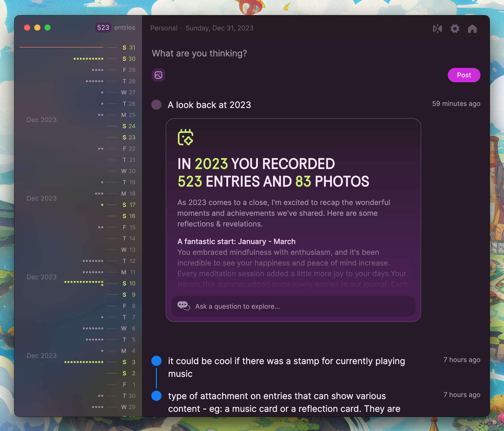The image size is (504, 431).
Task: Click blue dot next to 'currently playing music' entry
Action: pyautogui.click(x=156, y=361)
